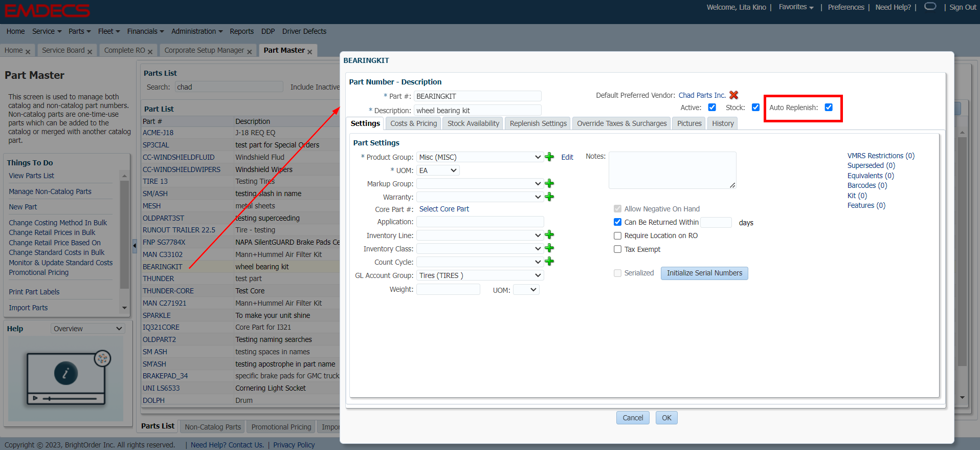Switch to Replenish Settings tab
The height and width of the screenshot is (450, 980).
click(x=538, y=123)
